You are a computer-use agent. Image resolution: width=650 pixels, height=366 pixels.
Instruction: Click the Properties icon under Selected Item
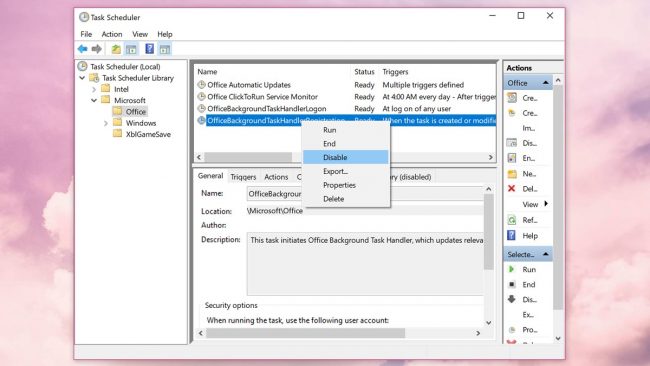[x=512, y=330]
